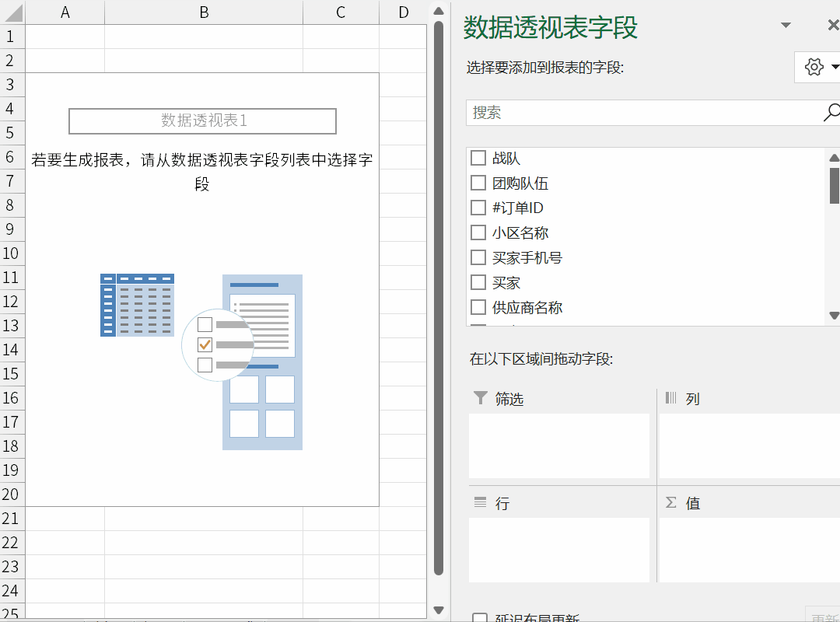Select row 10 header
Viewport: 840px width, 622px height.
pyautogui.click(x=12, y=253)
